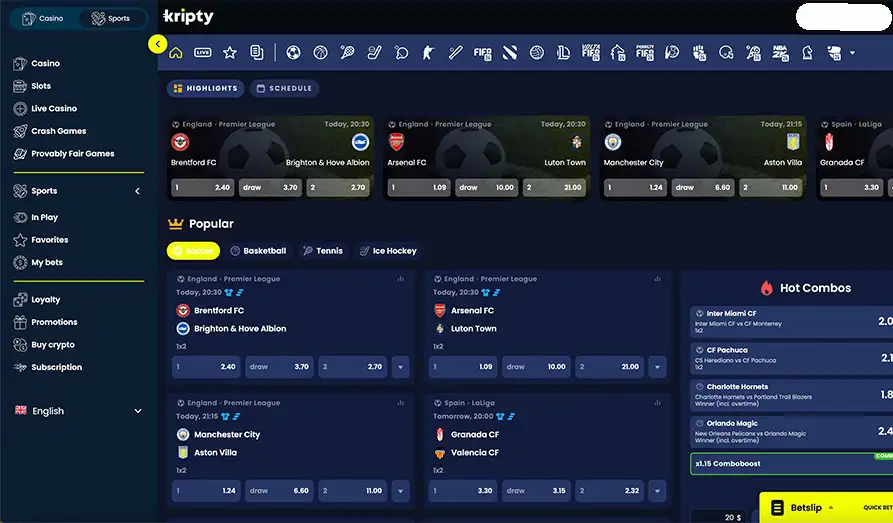The width and height of the screenshot is (893, 523).
Task: Click the home icon in sports bar
Action: (x=176, y=53)
